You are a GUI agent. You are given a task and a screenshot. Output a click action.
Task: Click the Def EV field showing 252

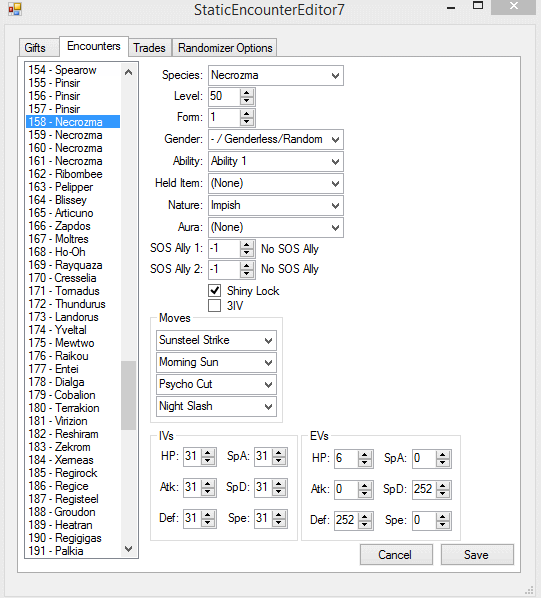(346, 521)
